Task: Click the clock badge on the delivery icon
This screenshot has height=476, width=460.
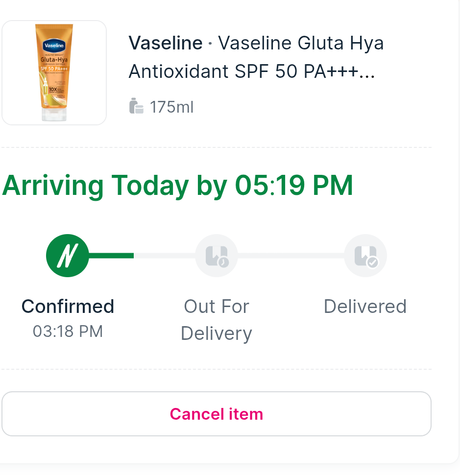Action: click(x=223, y=262)
